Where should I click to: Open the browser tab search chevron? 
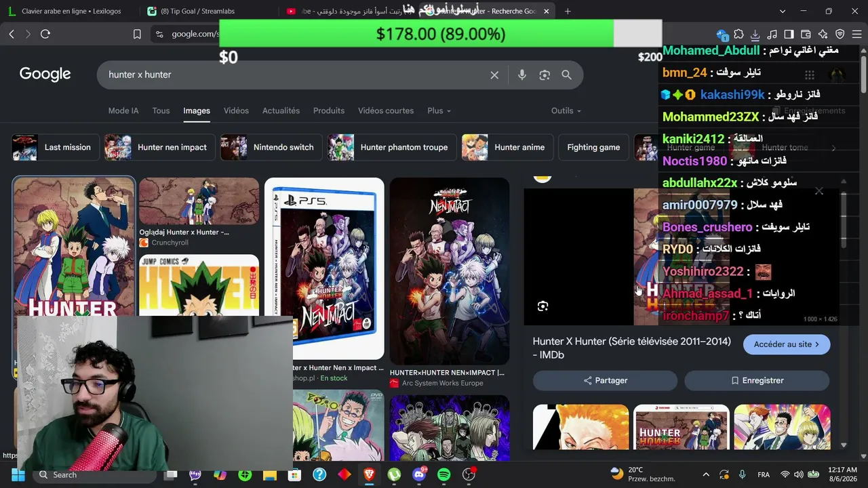[x=783, y=11]
